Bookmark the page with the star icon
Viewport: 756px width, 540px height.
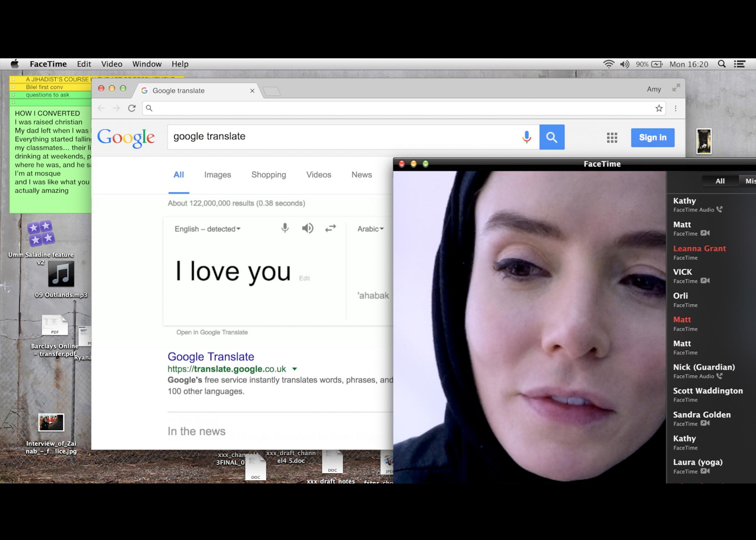point(659,108)
